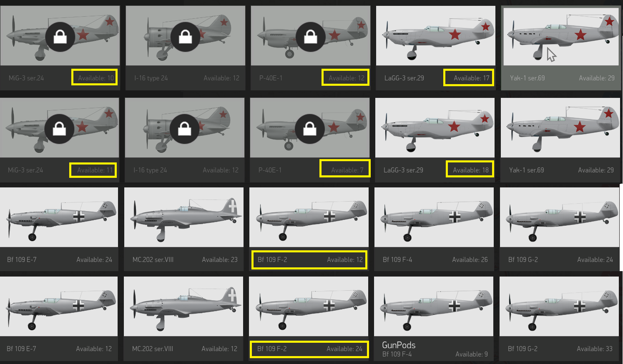Click the Available: 9 count label
The image size is (623, 364).
[x=472, y=354]
